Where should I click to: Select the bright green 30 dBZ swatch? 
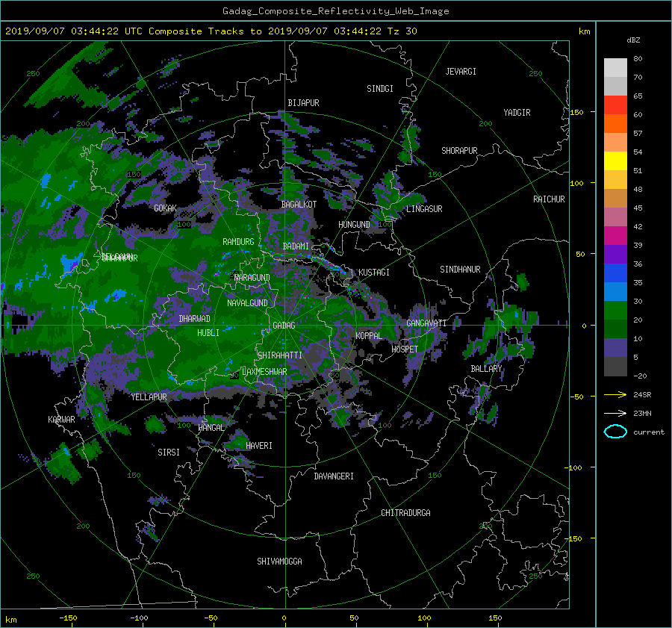pyautogui.click(x=615, y=311)
